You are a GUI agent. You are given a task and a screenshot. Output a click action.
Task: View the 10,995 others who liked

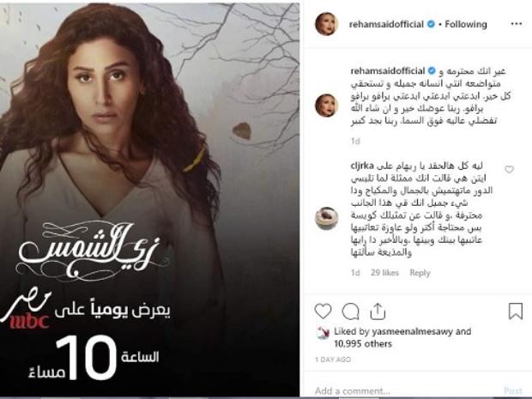pyautogui.click(x=363, y=344)
